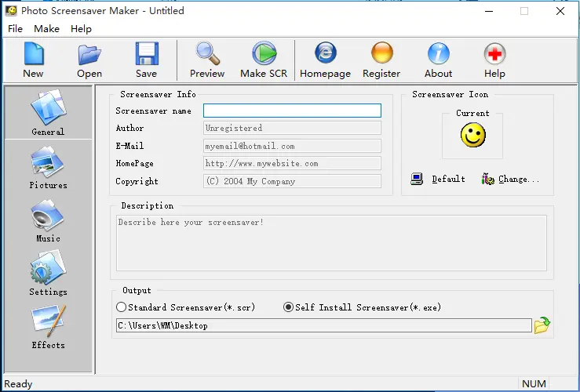The width and height of the screenshot is (580, 392).
Task: Open the Help menu
Action: click(x=81, y=29)
